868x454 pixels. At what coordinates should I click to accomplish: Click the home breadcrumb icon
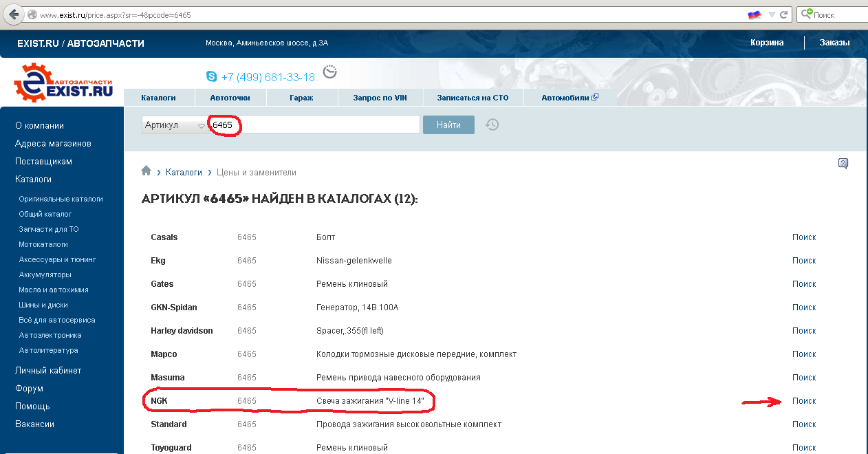[146, 171]
